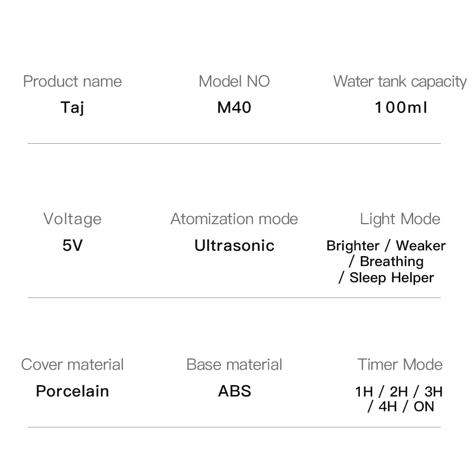Select the "Taj" product name value

[x=72, y=108]
